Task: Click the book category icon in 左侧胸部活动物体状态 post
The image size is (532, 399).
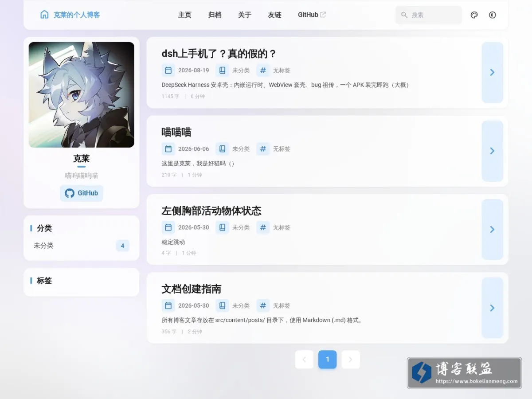Action: [222, 227]
